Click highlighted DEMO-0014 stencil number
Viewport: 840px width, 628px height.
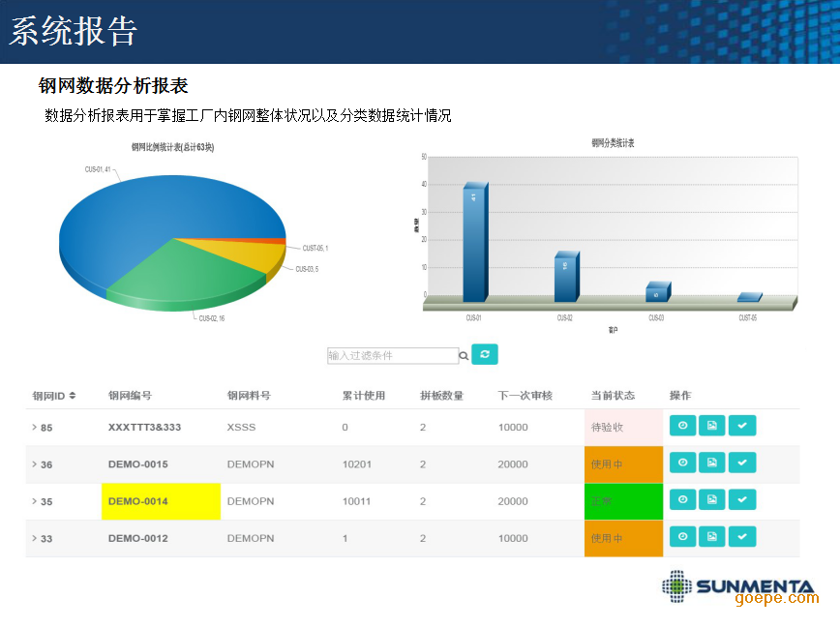pyautogui.click(x=138, y=501)
